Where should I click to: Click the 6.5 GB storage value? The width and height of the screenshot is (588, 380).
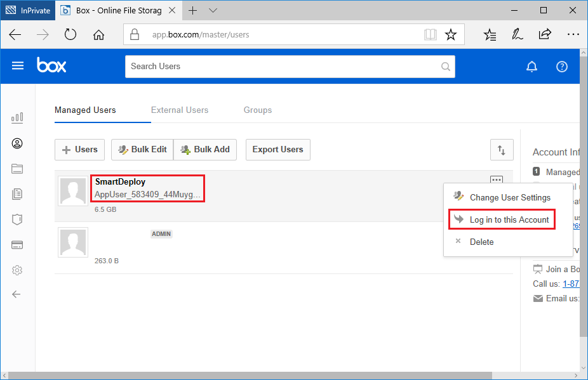[x=105, y=209]
